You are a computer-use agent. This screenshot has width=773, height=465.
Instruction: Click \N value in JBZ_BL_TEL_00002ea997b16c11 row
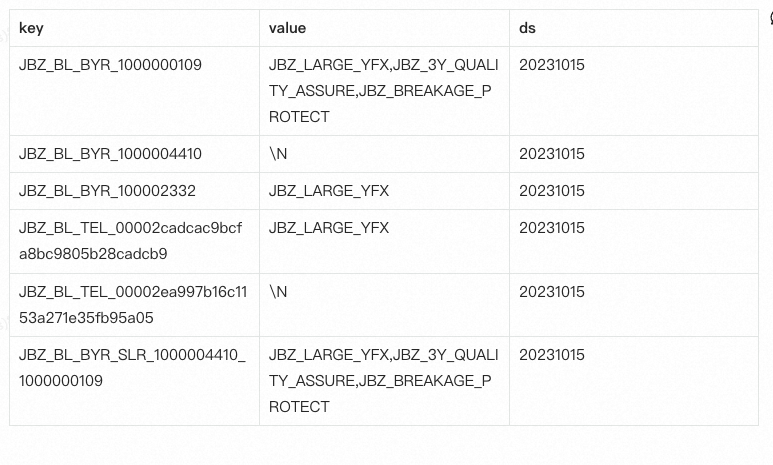(278, 292)
